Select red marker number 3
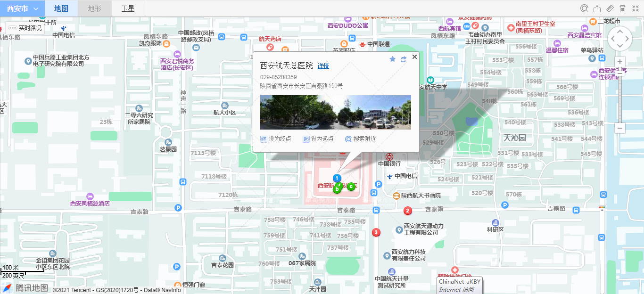 pyautogui.click(x=376, y=232)
